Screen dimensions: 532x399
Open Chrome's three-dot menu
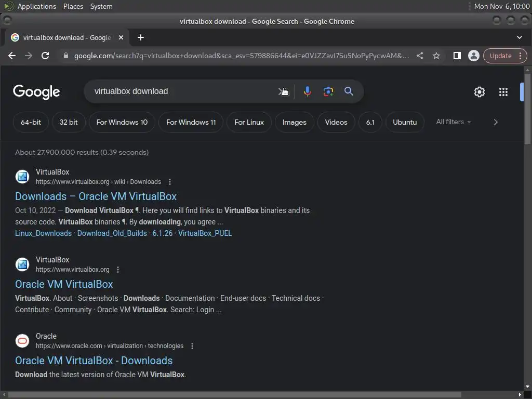pyautogui.click(x=520, y=56)
